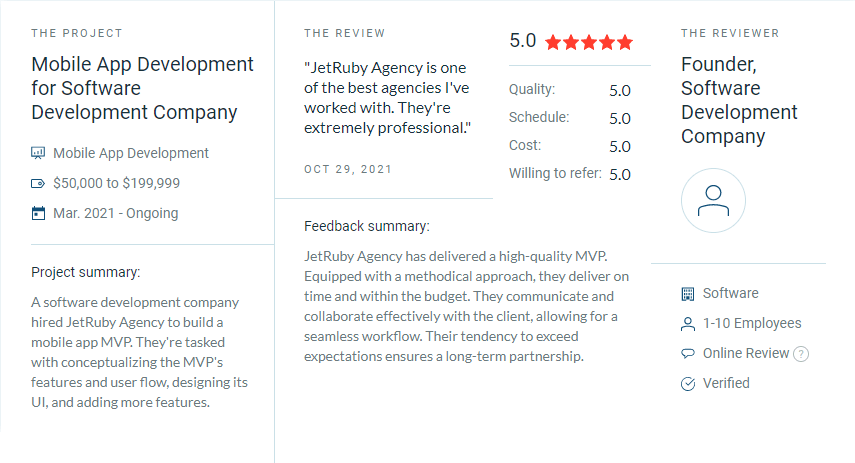Click the Quality rating row
855x463 pixels.
coord(570,90)
